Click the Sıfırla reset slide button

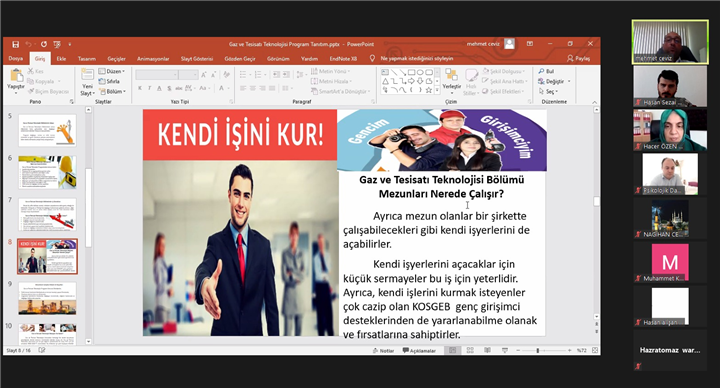pos(109,81)
